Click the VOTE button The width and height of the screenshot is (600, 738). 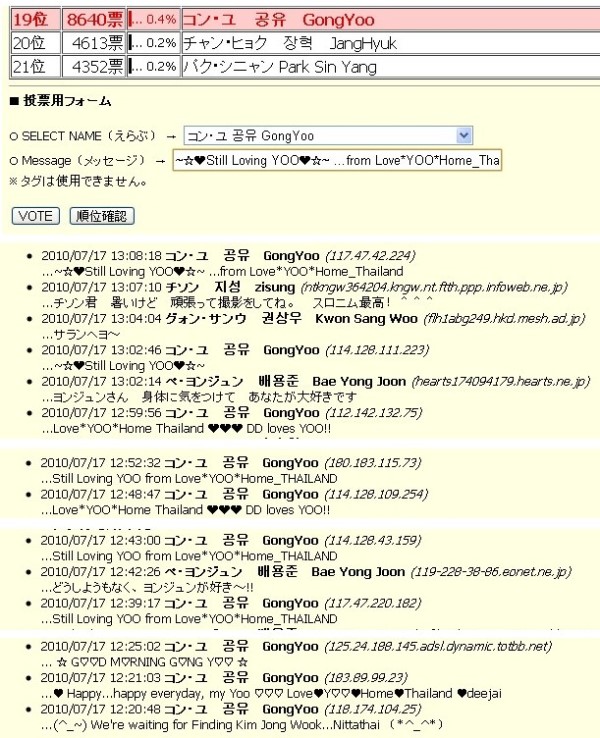click(x=36, y=216)
